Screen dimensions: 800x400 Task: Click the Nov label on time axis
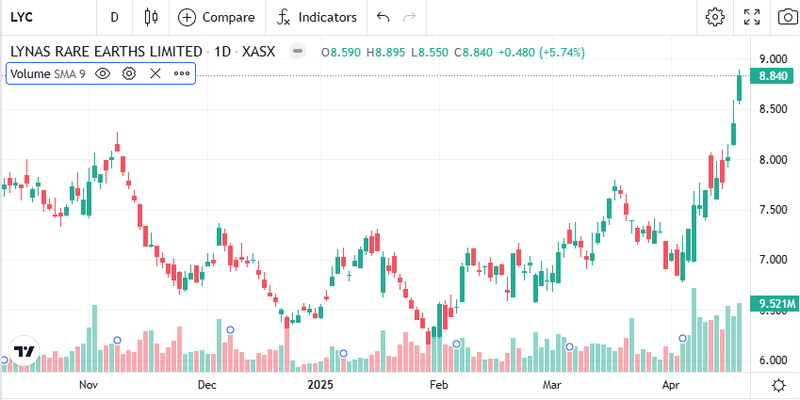coord(90,384)
